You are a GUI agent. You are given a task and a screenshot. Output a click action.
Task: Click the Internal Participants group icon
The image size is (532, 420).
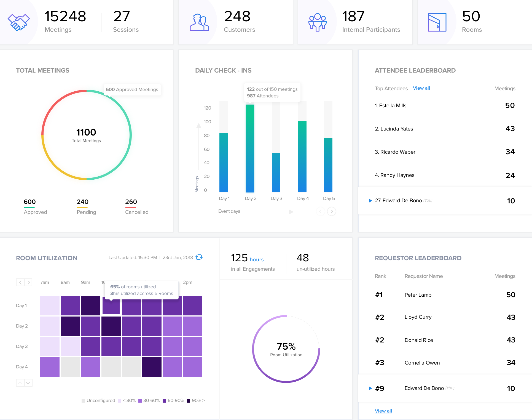coord(317,22)
